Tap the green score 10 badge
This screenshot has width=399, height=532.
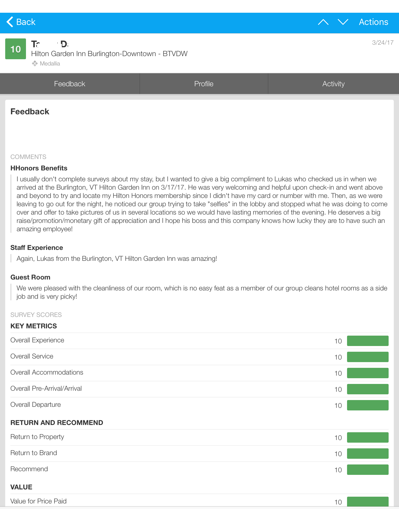pyautogui.click(x=16, y=49)
